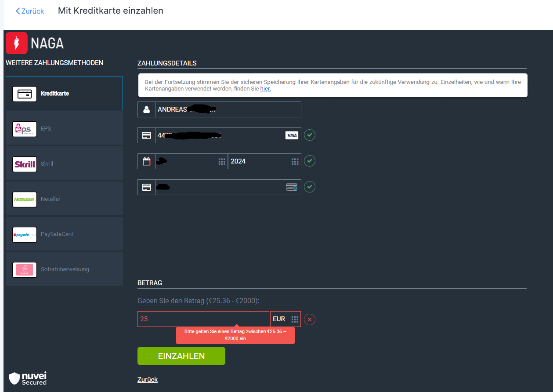Focus the amount field showing 25
This screenshot has width=553, height=392.
coord(203,319)
